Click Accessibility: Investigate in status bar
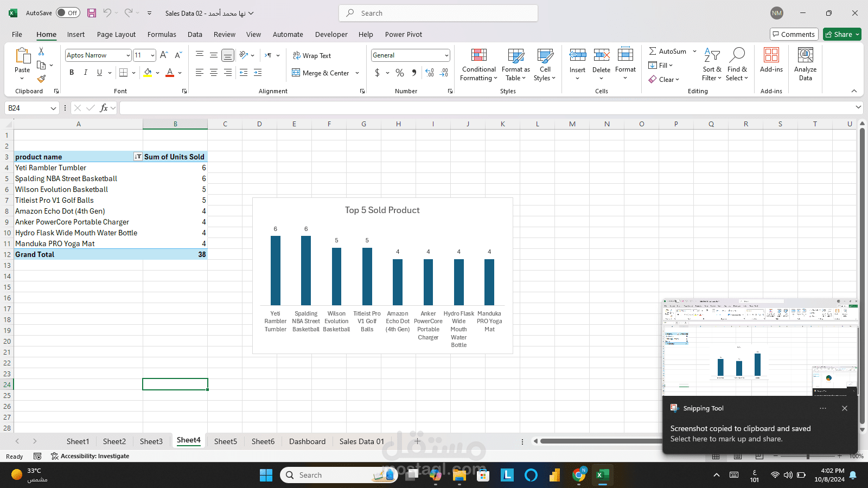 click(x=90, y=456)
